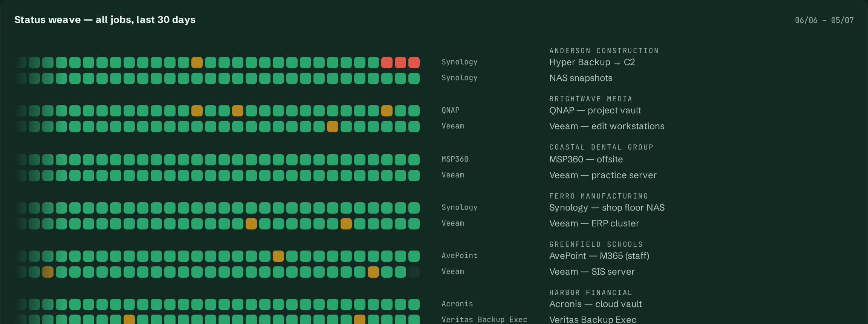Click second amber cell in Veritas Backup Exec row
The height and width of the screenshot is (324, 868).
tap(360, 319)
